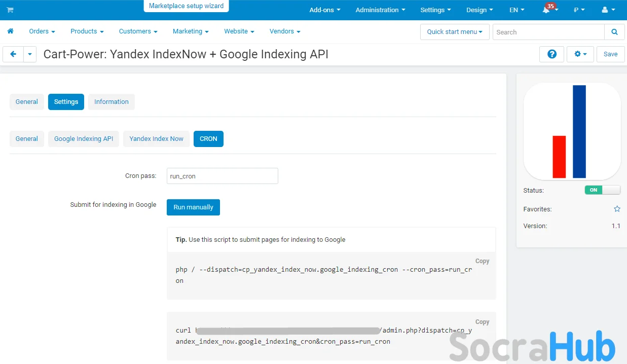Open the gear tools menu
627x364 pixels.
point(580,54)
